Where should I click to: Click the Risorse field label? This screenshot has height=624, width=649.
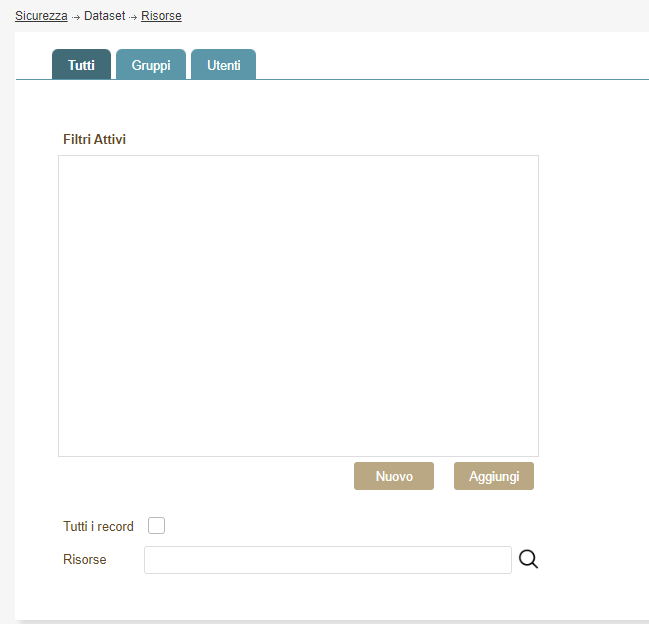coord(84,560)
